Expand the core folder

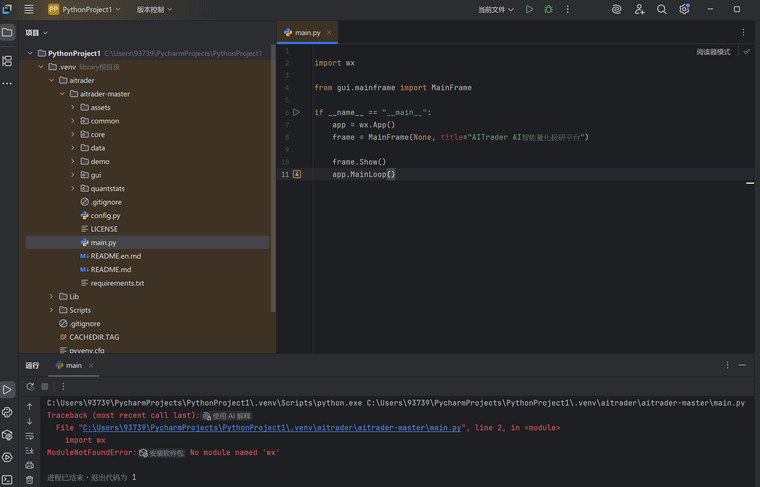[x=73, y=135]
